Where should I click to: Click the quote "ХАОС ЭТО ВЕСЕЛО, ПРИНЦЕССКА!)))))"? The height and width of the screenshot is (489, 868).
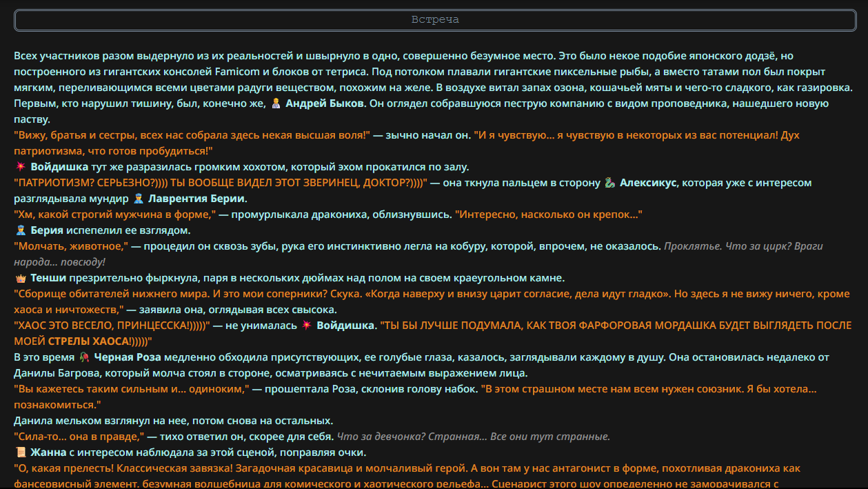(x=113, y=326)
